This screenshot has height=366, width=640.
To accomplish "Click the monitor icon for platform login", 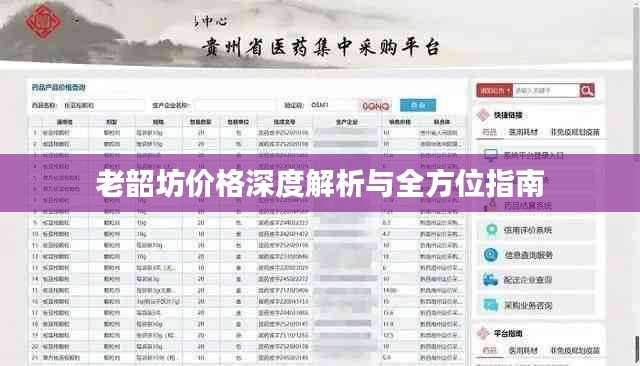I will [491, 155].
